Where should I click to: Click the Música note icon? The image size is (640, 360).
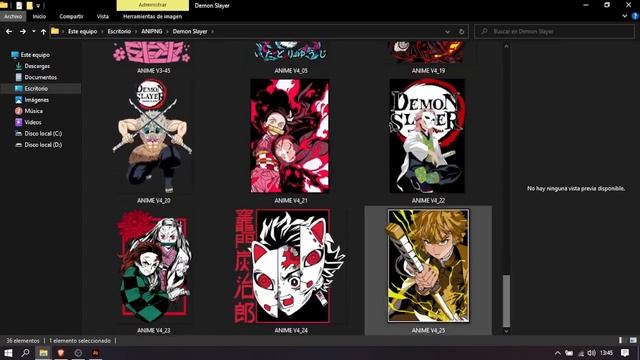(x=18, y=111)
